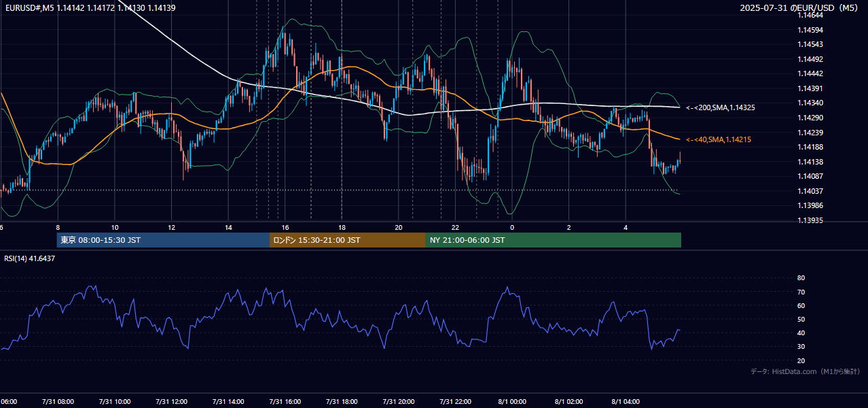Open the HistData.com data source credit
This screenshot has height=408, width=868.
806,371
